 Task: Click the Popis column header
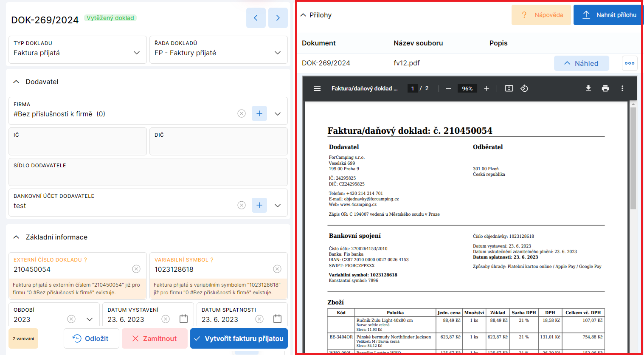pyautogui.click(x=498, y=43)
